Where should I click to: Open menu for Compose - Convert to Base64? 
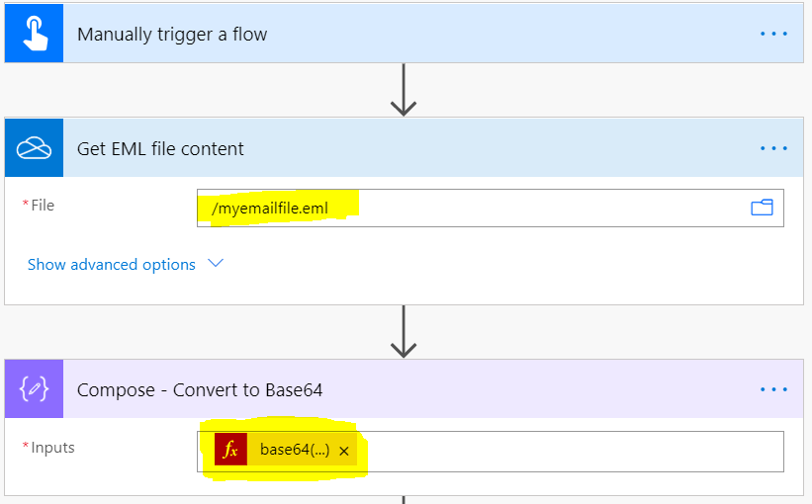coord(773,389)
